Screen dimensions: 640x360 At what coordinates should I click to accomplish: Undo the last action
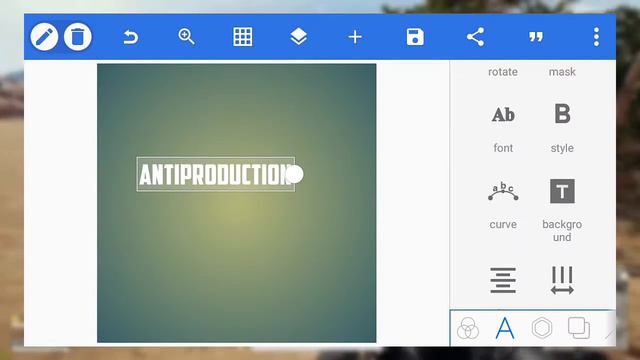pyautogui.click(x=131, y=37)
